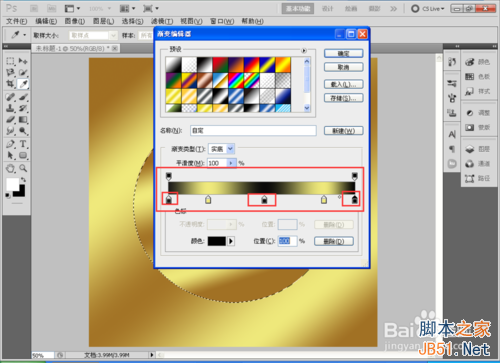The image size is (500, 363).
Task: Select the Zoom tool in the toolbox
Action: pos(23,168)
